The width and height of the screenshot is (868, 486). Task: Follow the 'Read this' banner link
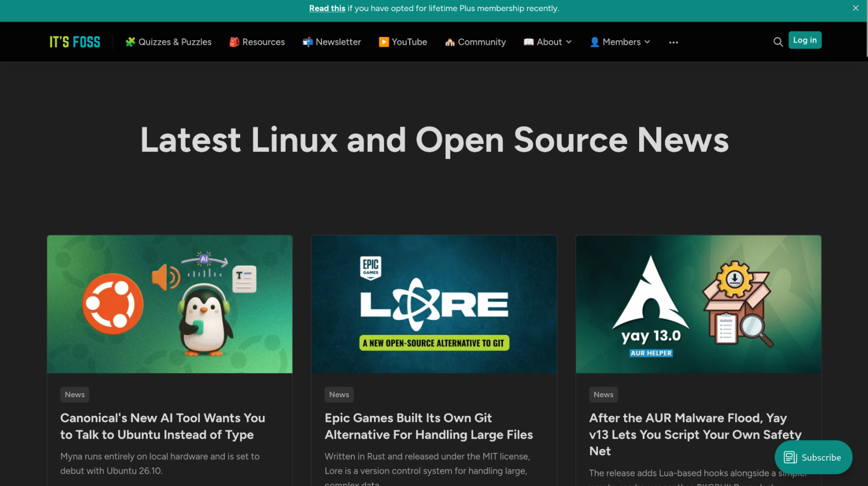327,8
